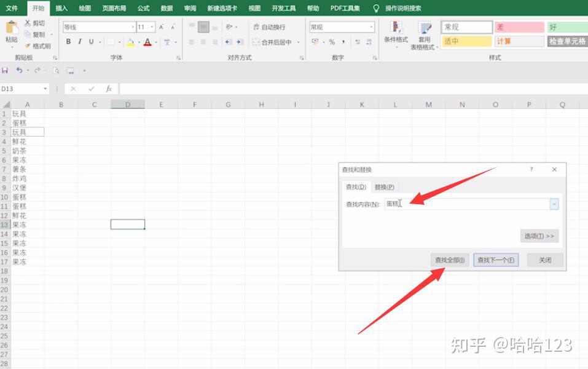The width and height of the screenshot is (588, 369).
Task: Toggle Bold formatting in ribbon
Action: point(68,42)
